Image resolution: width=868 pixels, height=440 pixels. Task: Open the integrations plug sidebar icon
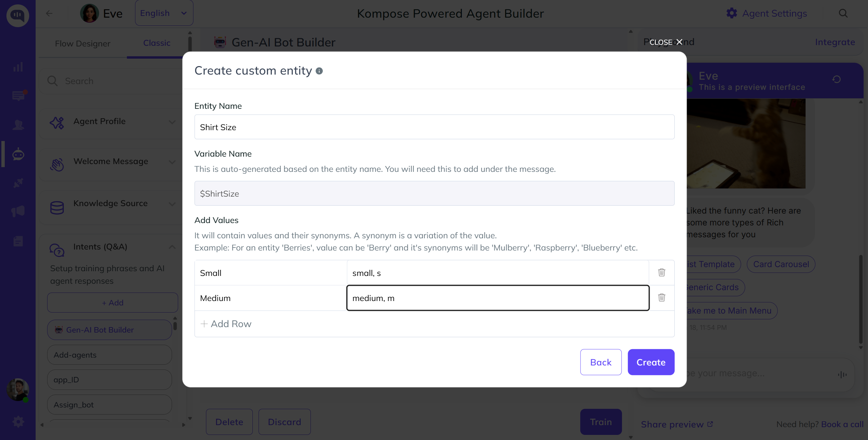coord(18,183)
